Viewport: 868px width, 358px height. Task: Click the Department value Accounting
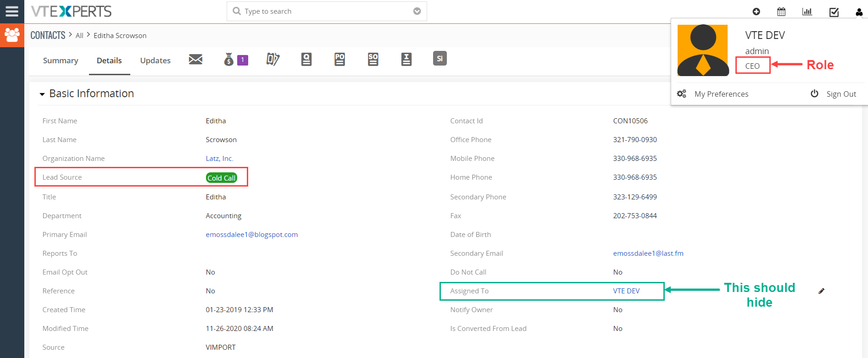223,216
